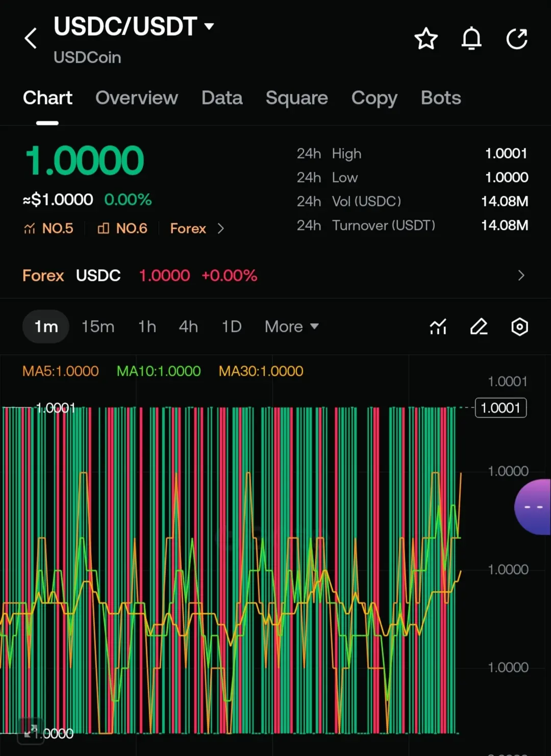Image resolution: width=551 pixels, height=756 pixels.
Task: Open Forex category chevron link
Action: (x=197, y=228)
